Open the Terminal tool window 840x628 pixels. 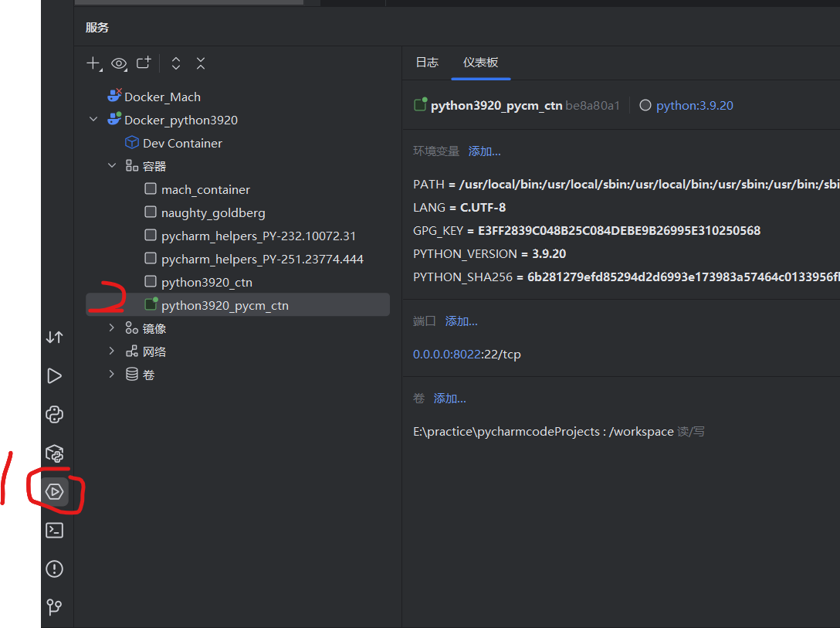tap(54, 530)
